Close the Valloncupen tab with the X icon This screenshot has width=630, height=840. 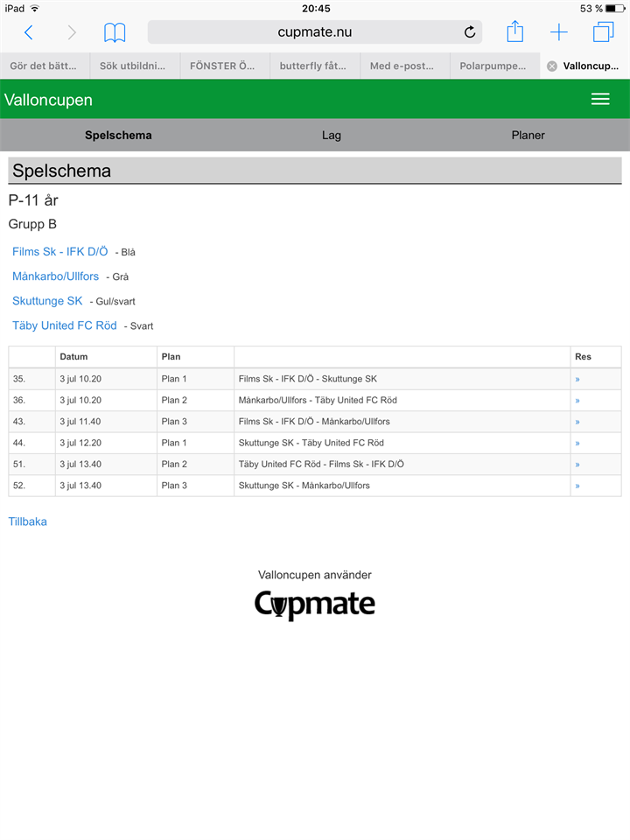click(552, 66)
